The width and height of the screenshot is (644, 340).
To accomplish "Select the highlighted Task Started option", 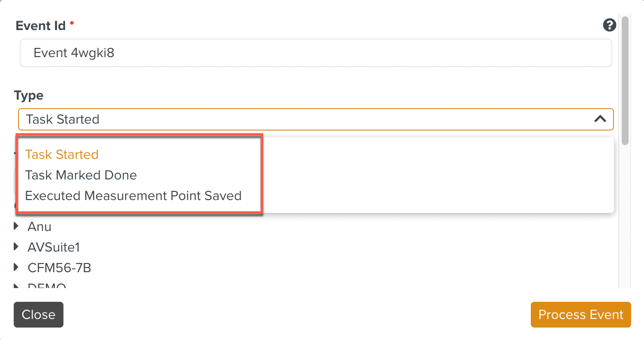I will pos(62,154).
